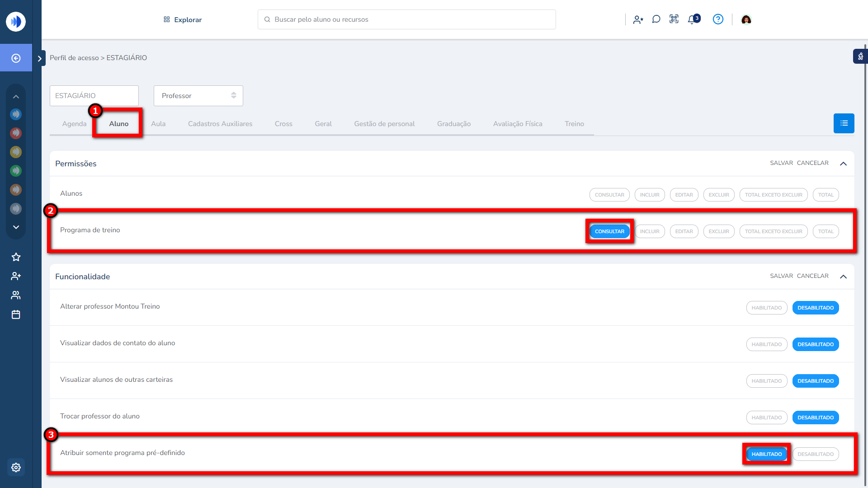Collapse the Funcionalidade section
Image resolution: width=868 pixels, height=488 pixels.
click(843, 277)
